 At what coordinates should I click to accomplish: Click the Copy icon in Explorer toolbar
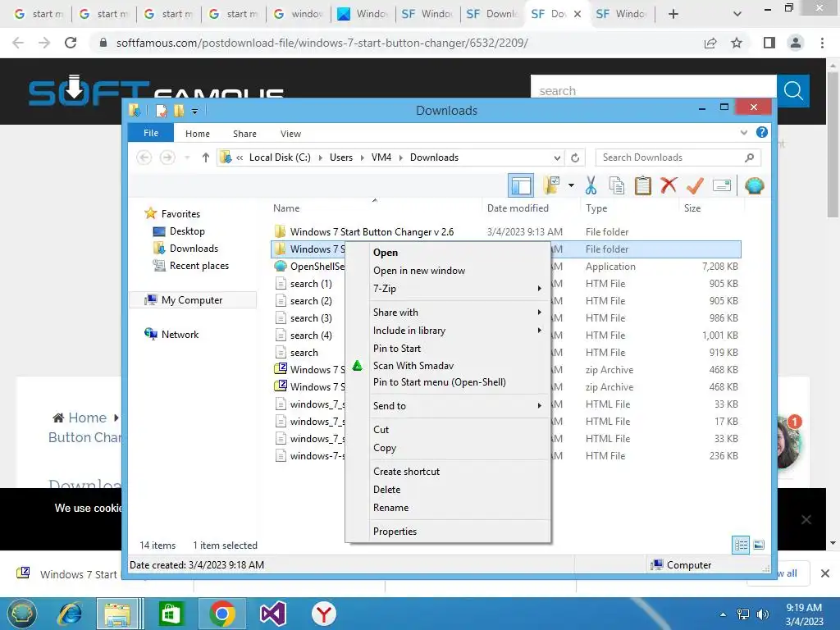point(617,185)
